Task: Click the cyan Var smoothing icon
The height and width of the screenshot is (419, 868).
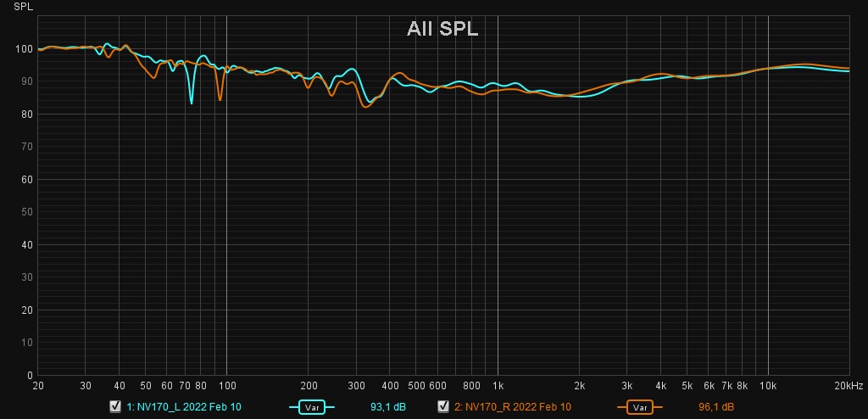Action: tap(312, 407)
